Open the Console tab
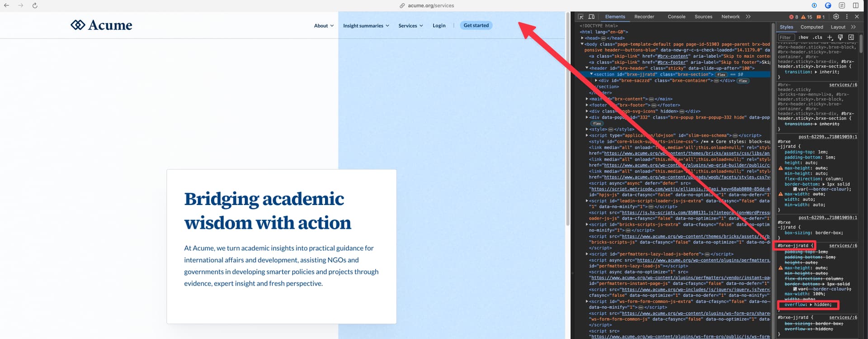The image size is (868, 339). [x=676, y=17]
